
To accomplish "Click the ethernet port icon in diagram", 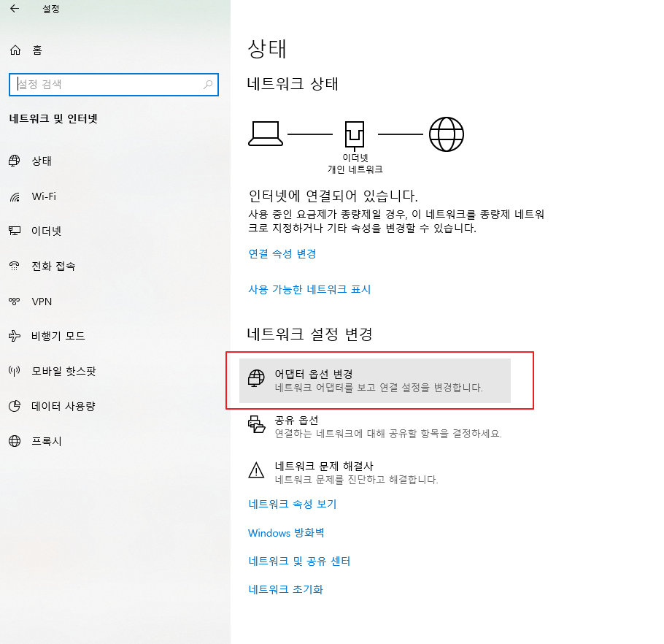I will (355, 135).
